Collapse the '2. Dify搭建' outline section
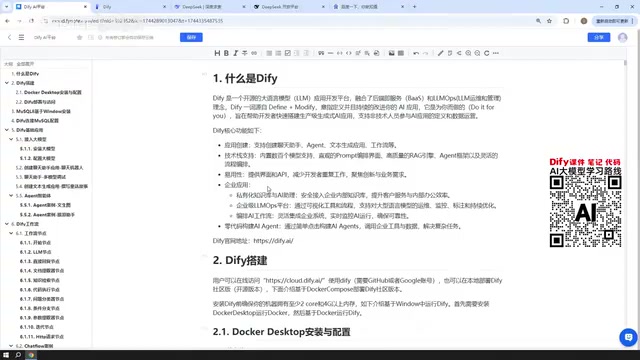The width and height of the screenshot is (640, 360). click(x=7, y=83)
